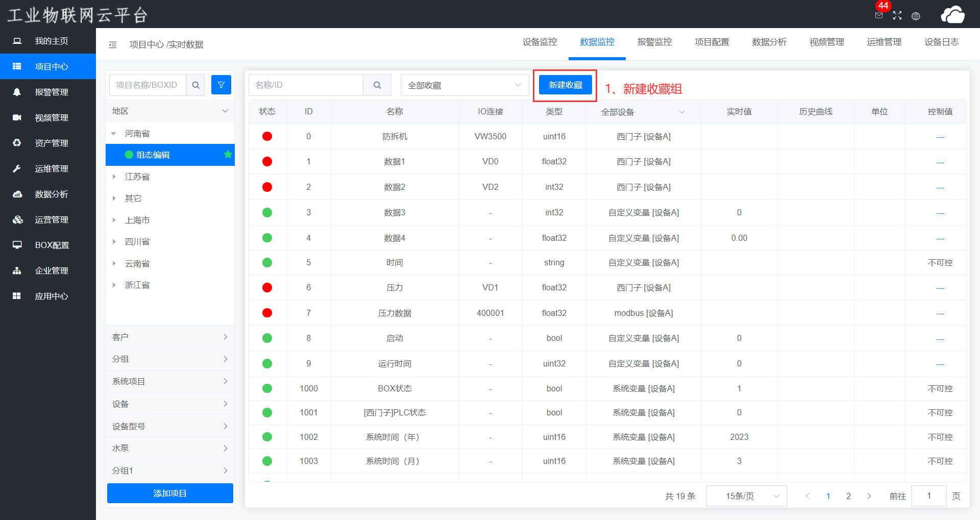Click the 名称/ID search input field
Screen dimensions: 980x520
pyautogui.click(x=306, y=85)
